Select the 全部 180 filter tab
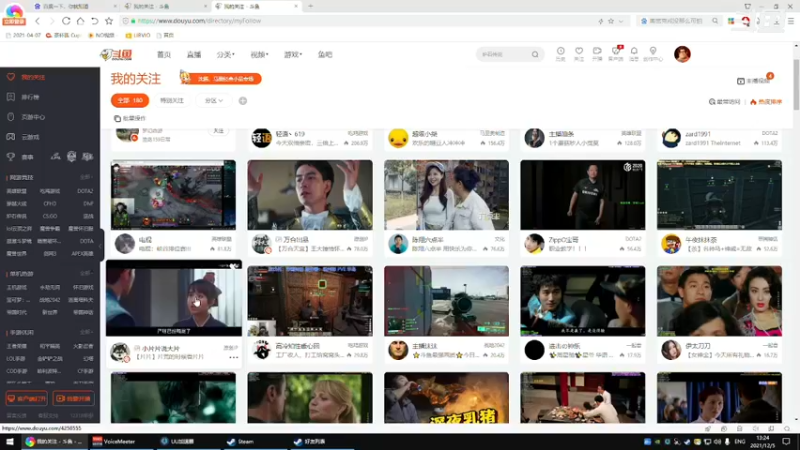800x450 pixels. coord(130,101)
